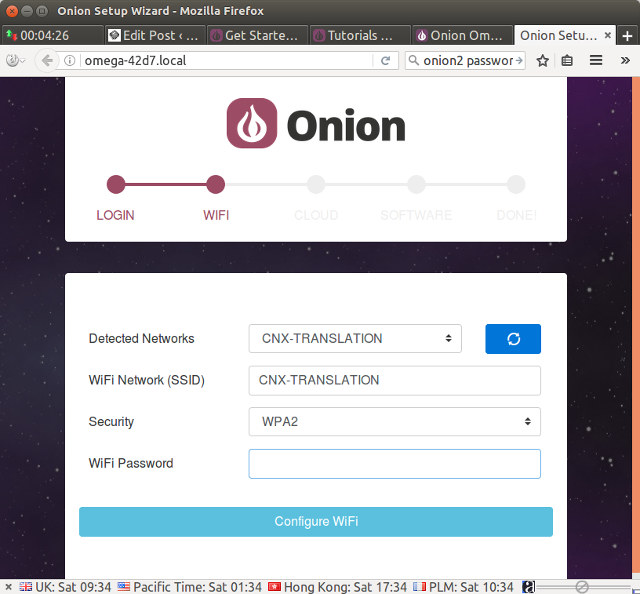640x594 pixels.
Task: Click the PLM time entry
Action: click(463, 587)
